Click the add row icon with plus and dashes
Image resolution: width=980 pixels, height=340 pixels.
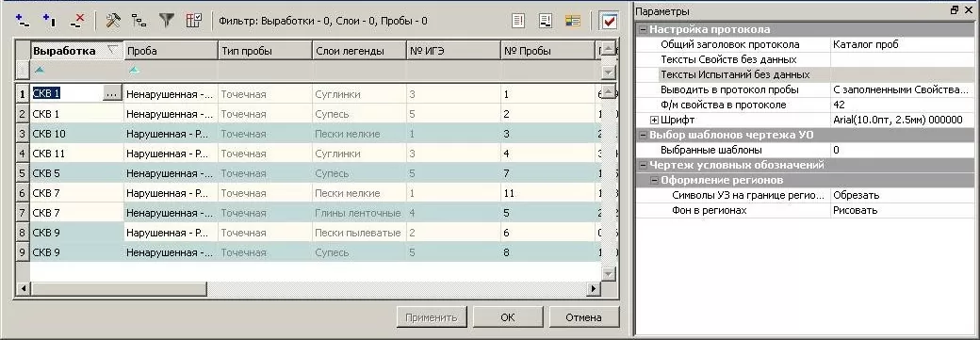click(24, 21)
